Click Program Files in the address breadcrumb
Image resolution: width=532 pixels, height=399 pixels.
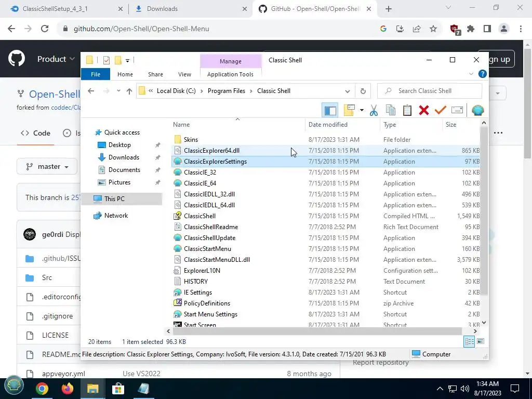pos(227,91)
